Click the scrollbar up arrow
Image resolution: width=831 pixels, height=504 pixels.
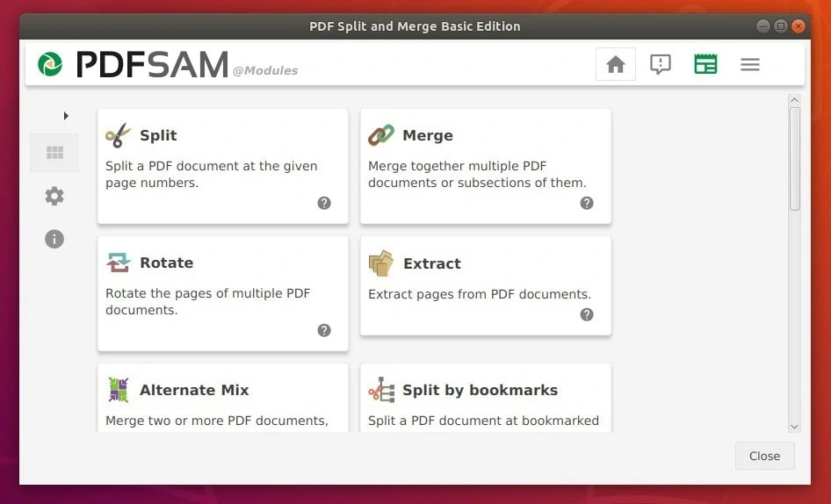click(794, 99)
